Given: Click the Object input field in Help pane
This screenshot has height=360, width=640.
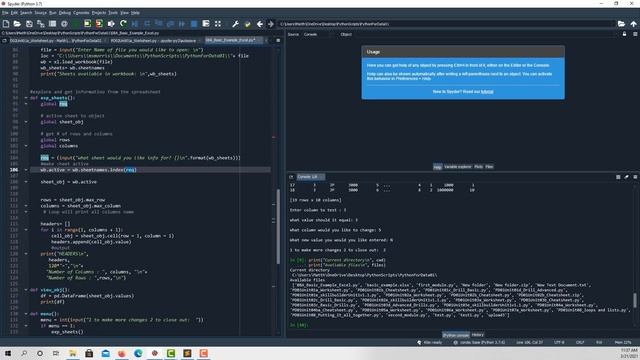Looking at the screenshot, I should (x=486, y=34).
